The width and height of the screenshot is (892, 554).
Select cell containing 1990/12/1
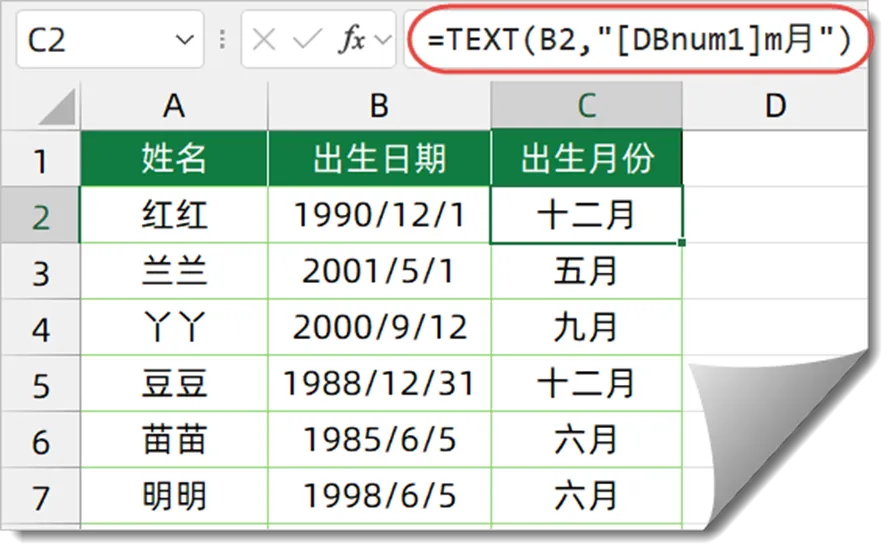coord(379,216)
